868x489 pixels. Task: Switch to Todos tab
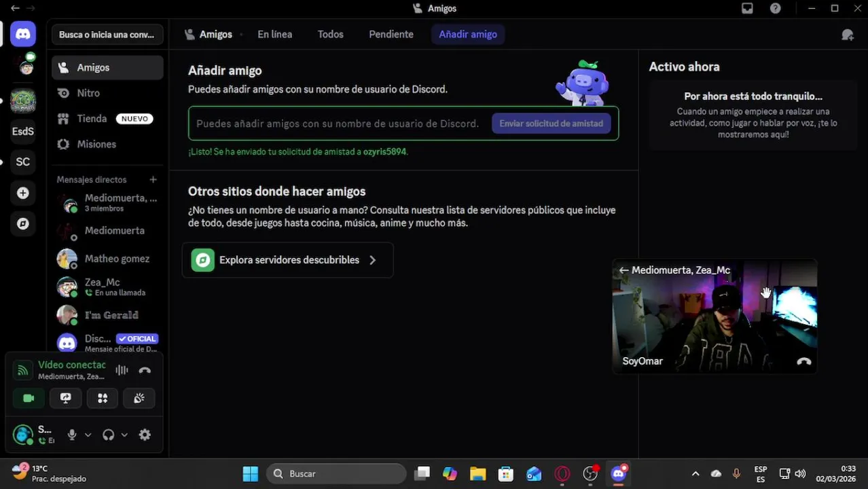[330, 35]
